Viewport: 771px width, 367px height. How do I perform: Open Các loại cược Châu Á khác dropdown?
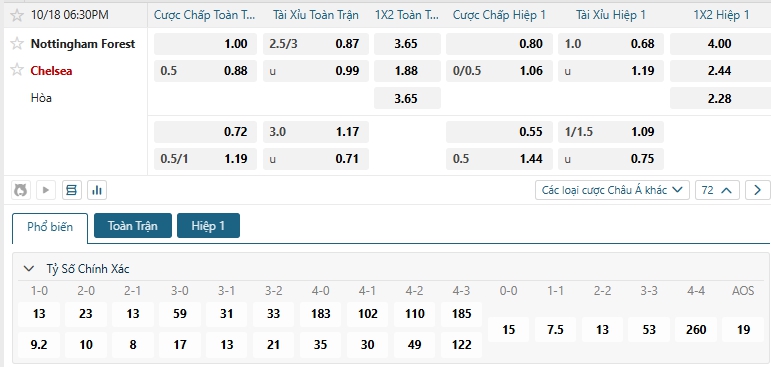coord(612,190)
